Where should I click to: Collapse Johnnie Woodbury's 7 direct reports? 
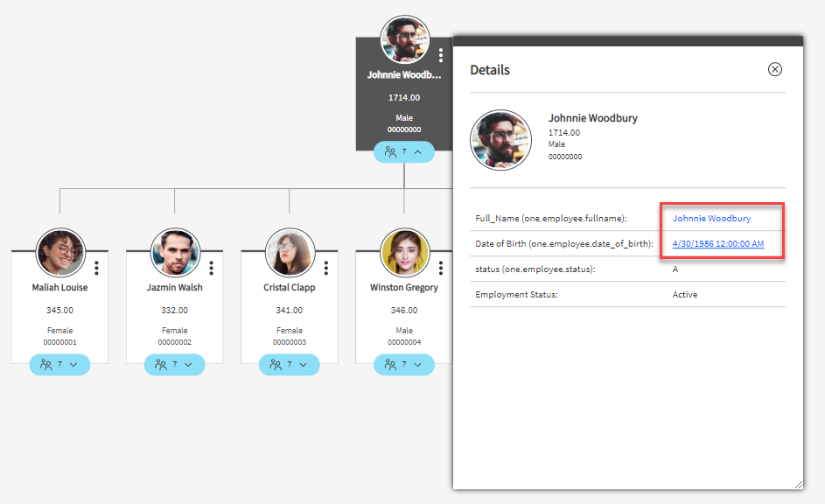tap(404, 152)
